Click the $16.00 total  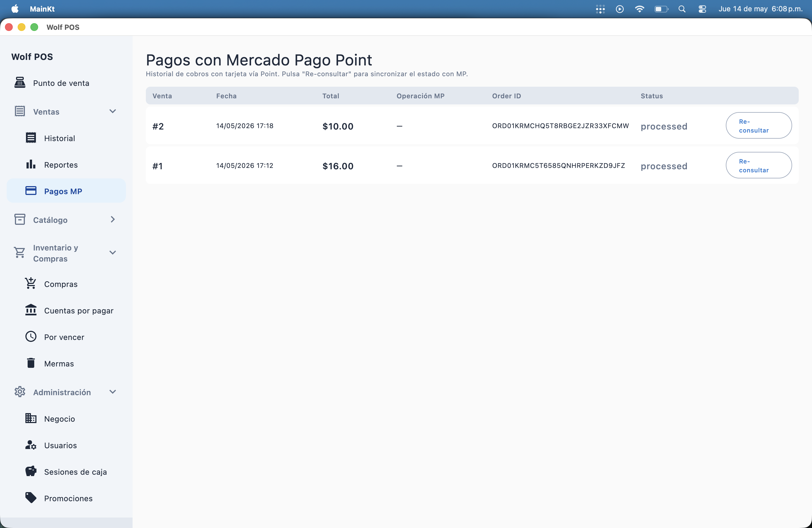[x=338, y=166]
